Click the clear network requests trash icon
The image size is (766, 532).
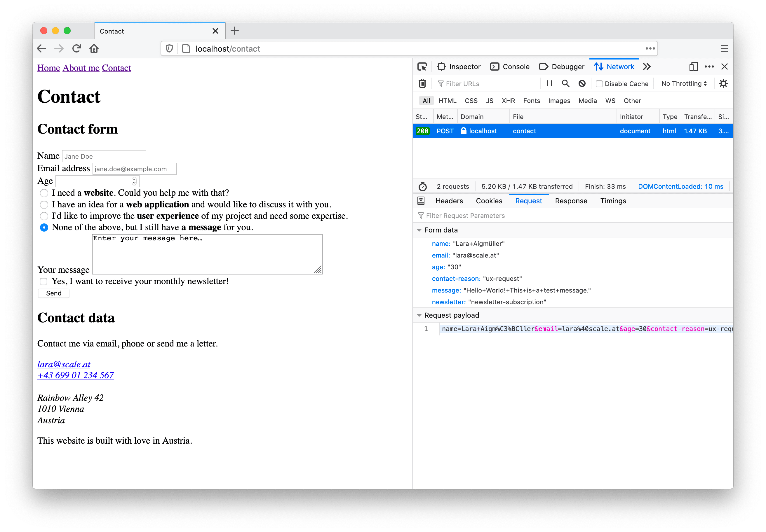pos(423,83)
